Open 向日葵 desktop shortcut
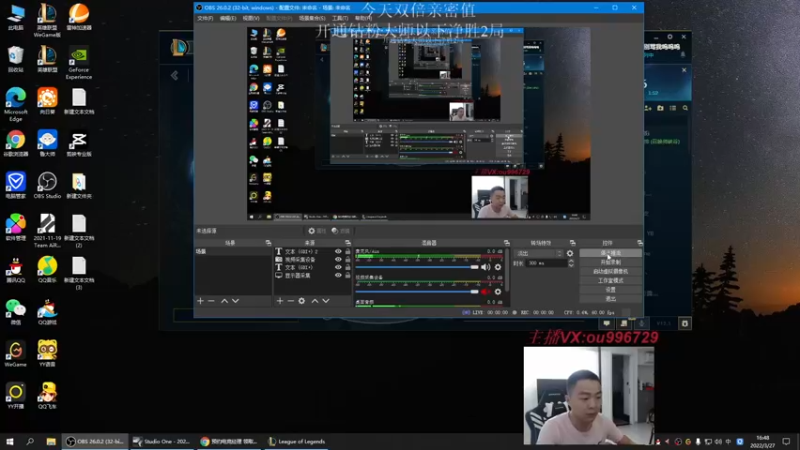The width and height of the screenshot is (800, 450). [x=47, y=101]
